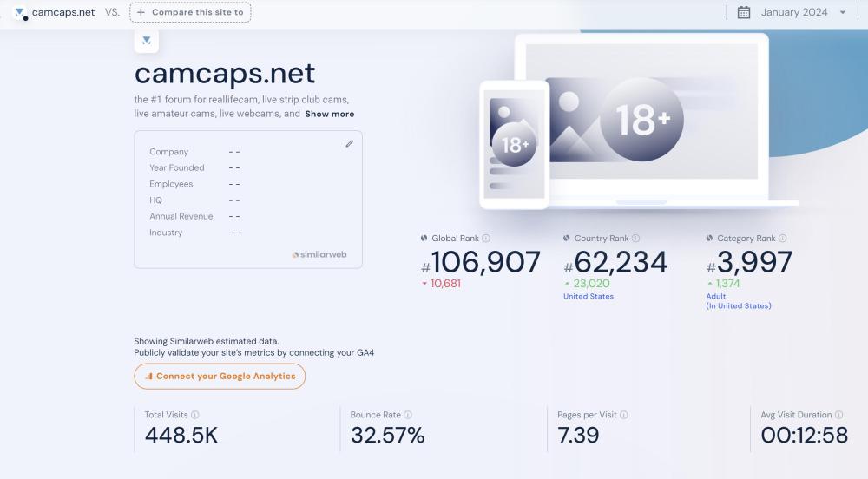Click the info icon beside Bounce Rate
The image size is (868, 479).
pos(408,415)
